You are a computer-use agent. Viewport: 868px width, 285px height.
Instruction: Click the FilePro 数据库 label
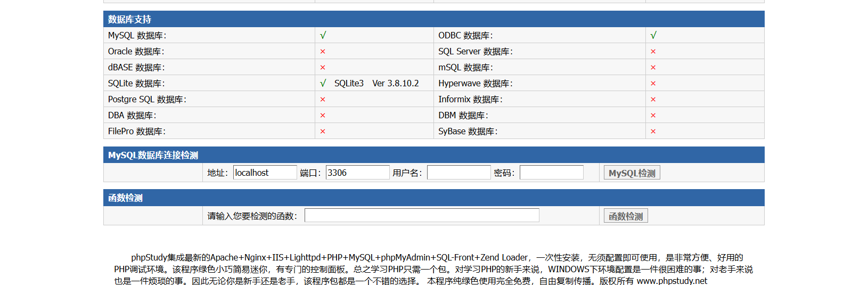pos(137,131)
